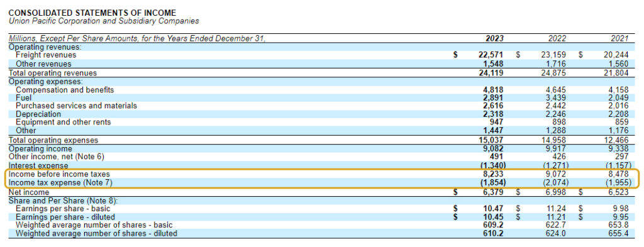The image size is (644, 247).
Task: Click Other revenues 2022 value 1,716
Action: [556, 64]
